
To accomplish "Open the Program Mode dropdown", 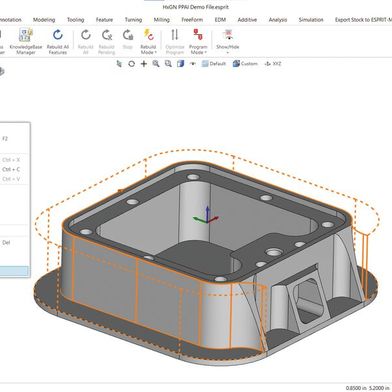I will (x=198, y=41).
